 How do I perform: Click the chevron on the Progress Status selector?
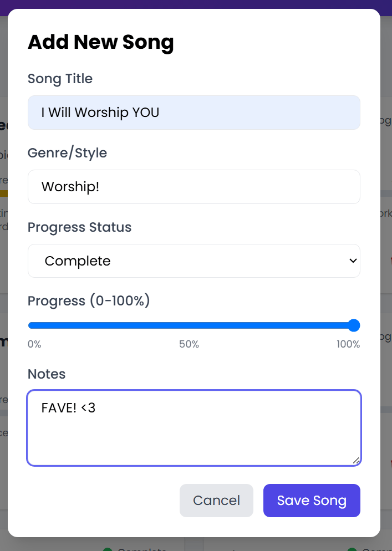click(352, 261)
